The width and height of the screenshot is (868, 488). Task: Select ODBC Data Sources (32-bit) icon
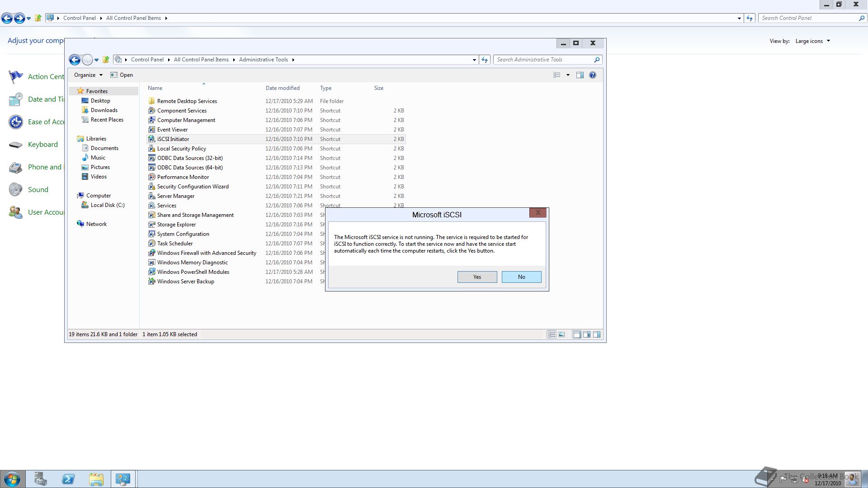pyautogui.click(x=152, y=158)
